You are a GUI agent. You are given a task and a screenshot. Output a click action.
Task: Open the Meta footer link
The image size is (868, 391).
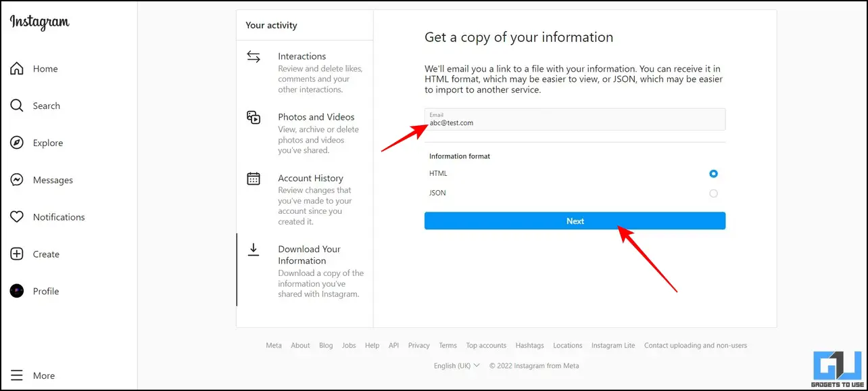pos(274,345)
